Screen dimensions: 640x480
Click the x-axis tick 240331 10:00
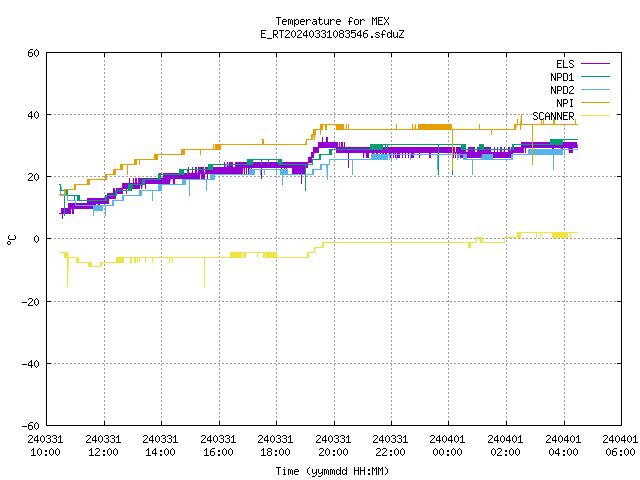click(45, 446)
